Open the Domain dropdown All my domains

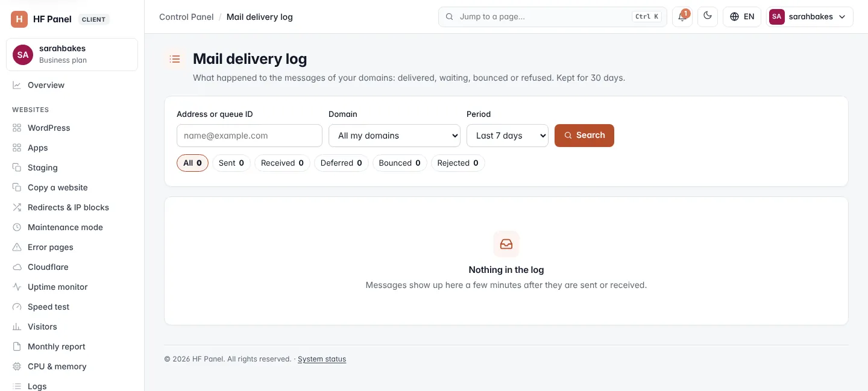pyautogui.click(x=395, y=136)
